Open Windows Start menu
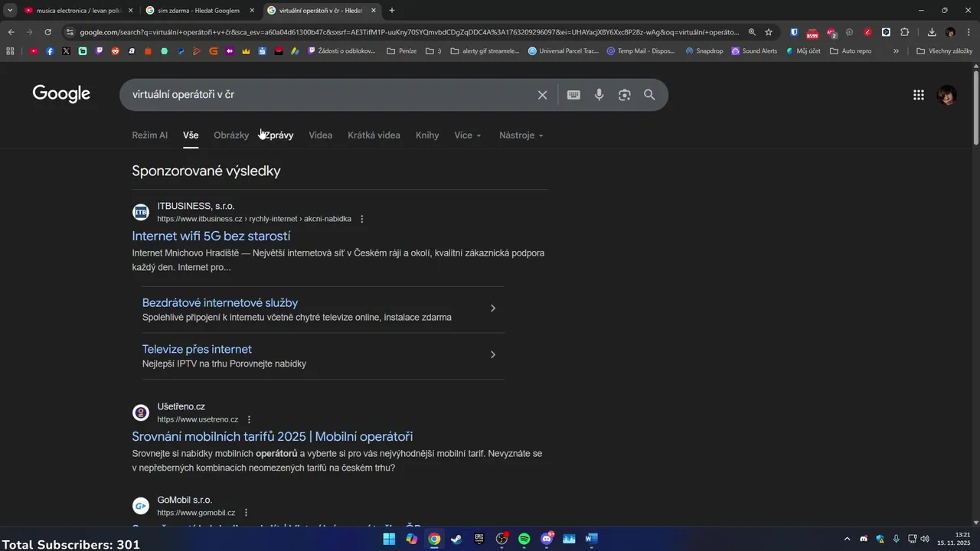Viewport: 980px width, 551px height. point(389,539)
